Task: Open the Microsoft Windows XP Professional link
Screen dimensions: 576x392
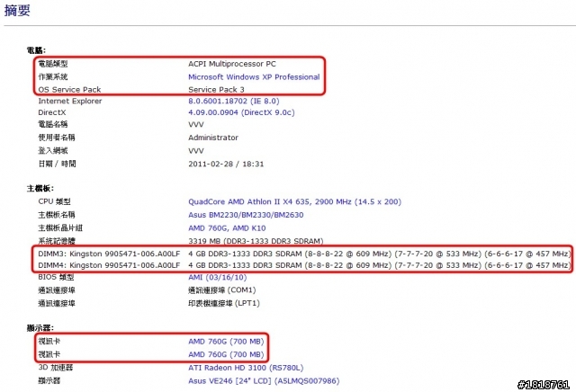Action: (x=254, y=77)
